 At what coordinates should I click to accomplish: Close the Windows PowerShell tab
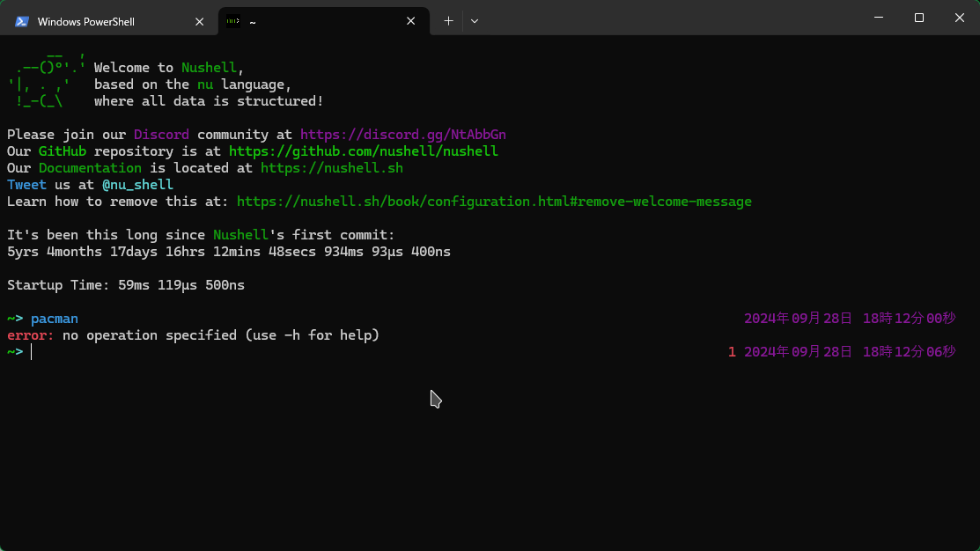coord(200,21)
